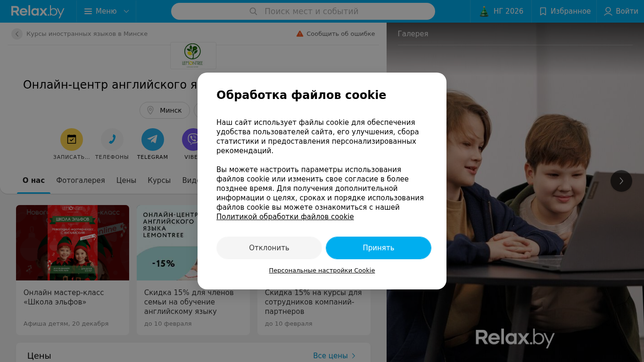
Task: Open the Школа эльфов master-class thumbnail
Action: pos(73,243)
